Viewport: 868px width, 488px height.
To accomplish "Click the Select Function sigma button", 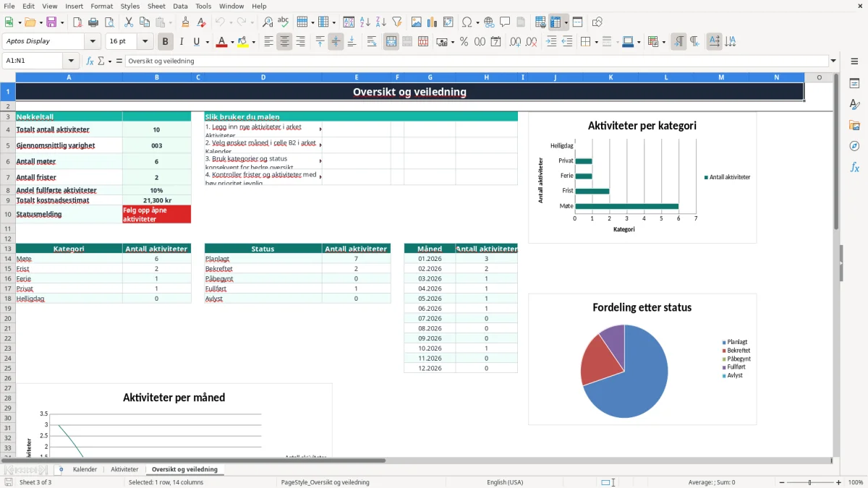I will pos(101,61).
